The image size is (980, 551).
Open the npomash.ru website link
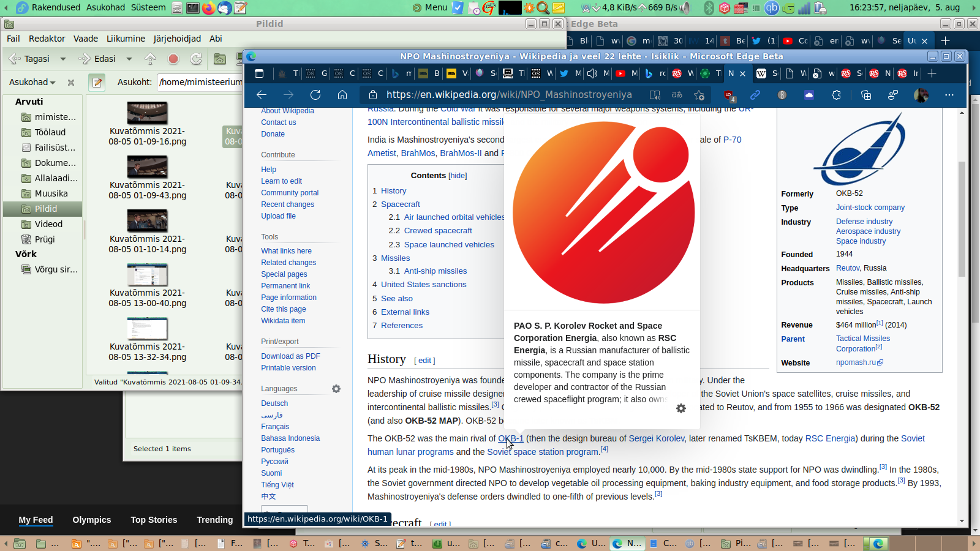tap(860, 362)
